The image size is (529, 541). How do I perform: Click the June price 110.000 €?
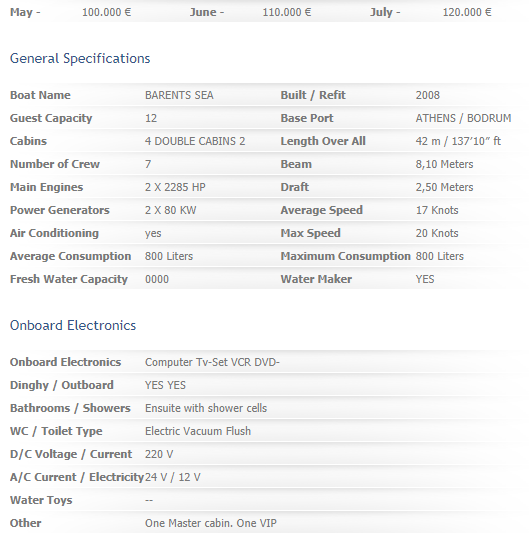(287, 12)
